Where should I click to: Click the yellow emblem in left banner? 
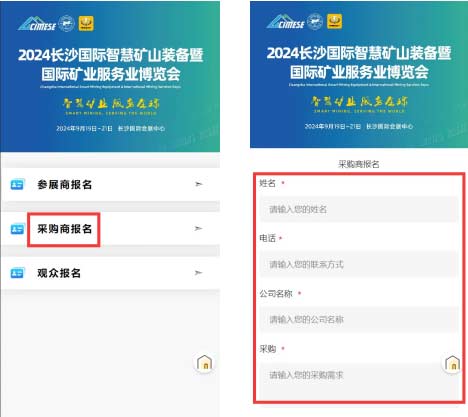tap(86, 23)
